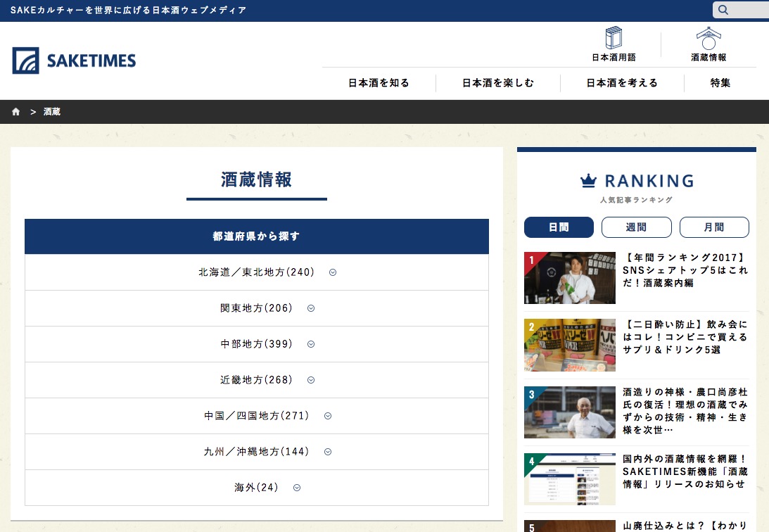This screenshot has width=769, height=532.
Task: Click the search input field
Action: tap(741, 10)
